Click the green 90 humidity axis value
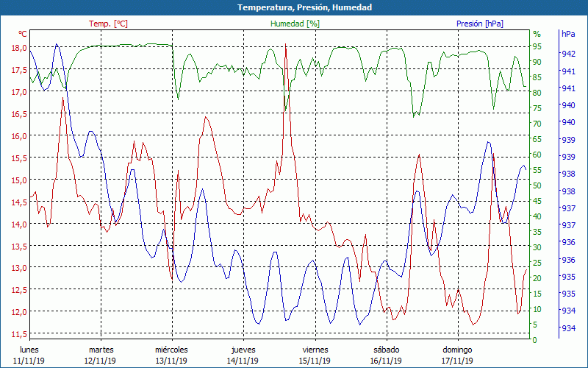This screenshot has height=368, width=588. (537, 62)
